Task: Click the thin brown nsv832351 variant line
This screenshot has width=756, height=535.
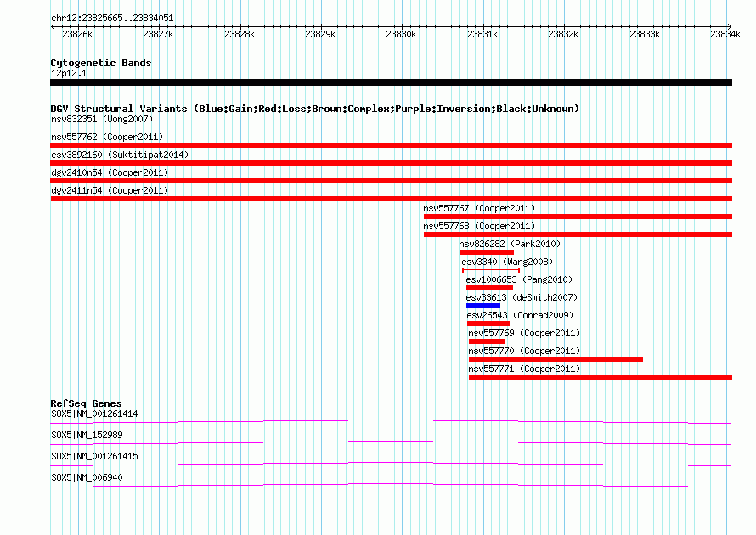Action: [x=391, y=127]
